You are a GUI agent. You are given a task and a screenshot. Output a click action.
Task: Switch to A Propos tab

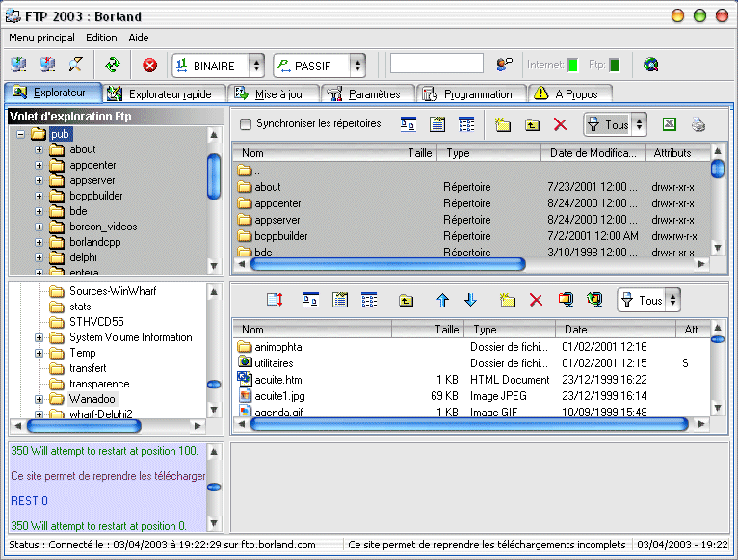570,93
